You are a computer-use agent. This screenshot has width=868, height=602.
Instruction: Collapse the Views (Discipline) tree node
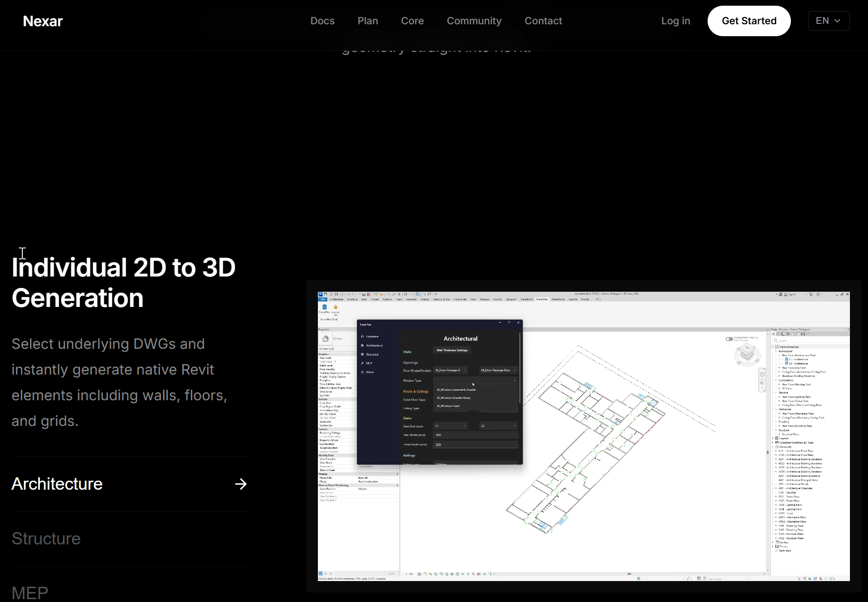pos(773,347)
